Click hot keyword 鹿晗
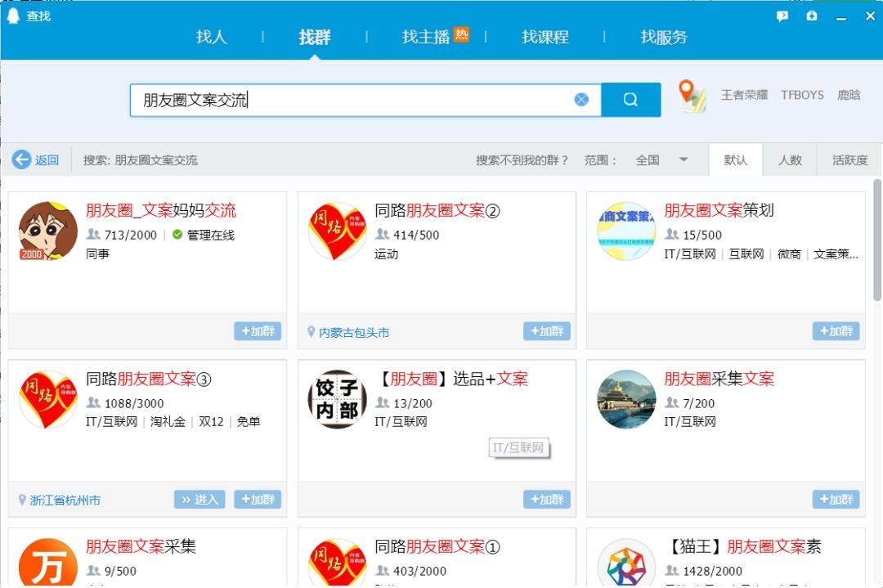This screenshot has height=588, width=883. (849, 95)
